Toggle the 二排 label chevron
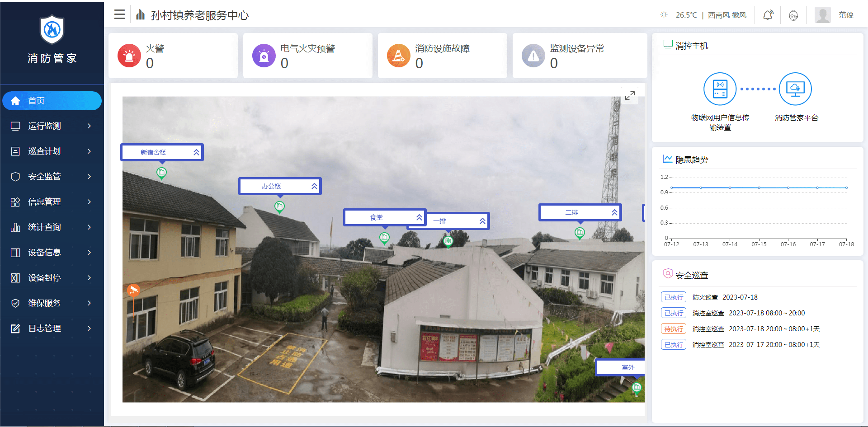 [614, 212]
